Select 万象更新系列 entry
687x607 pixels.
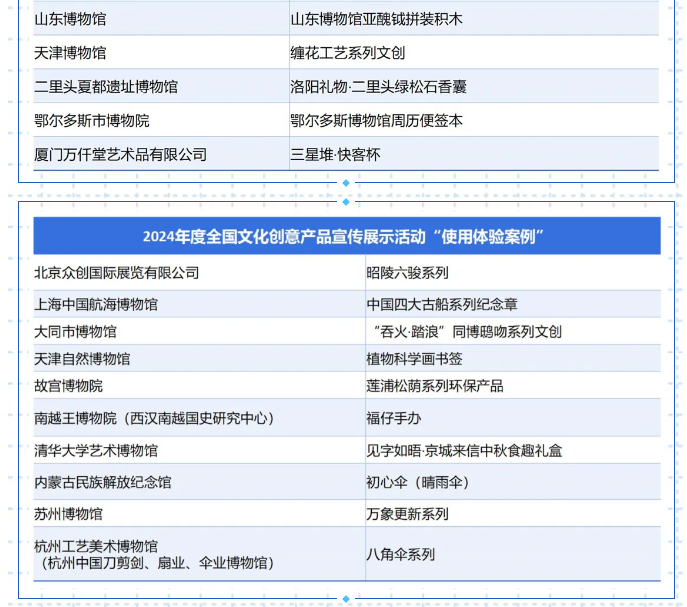407,514
